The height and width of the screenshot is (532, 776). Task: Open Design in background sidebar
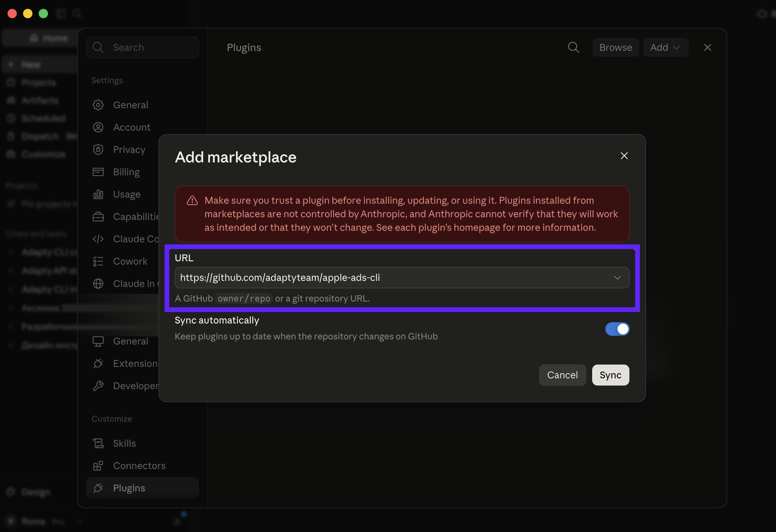coord(36,492)
